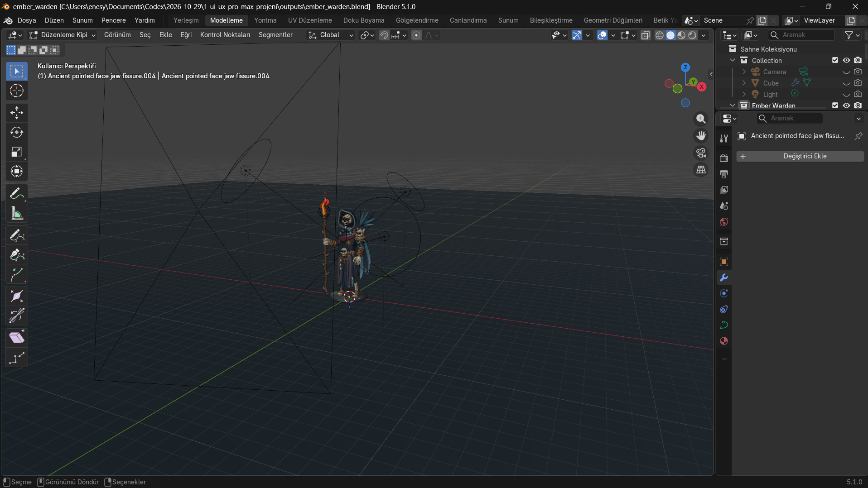Click the outliner Aramak search field
The height and width of the screenshot is (488, 868).
coord(801,35)
